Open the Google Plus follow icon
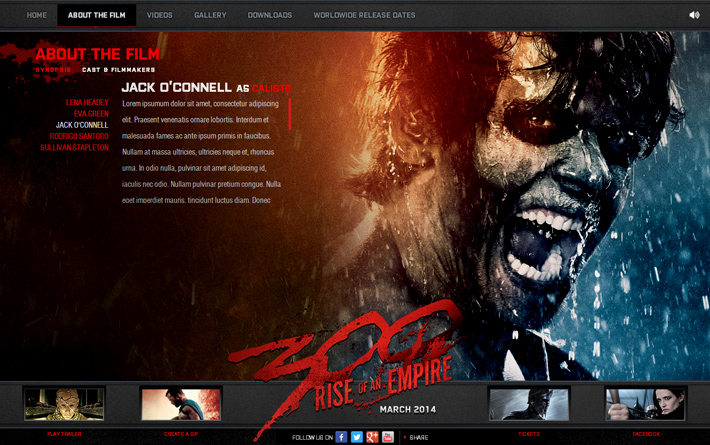The width and height of the screenshot is (710, 445). point(372,437)
